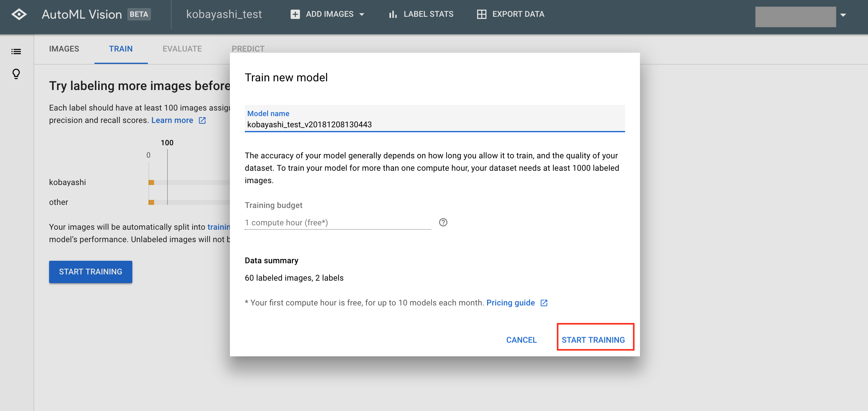The image size is (868, 411).
Task: Click ADD IMAGES in the header
Action: [327, 14]
